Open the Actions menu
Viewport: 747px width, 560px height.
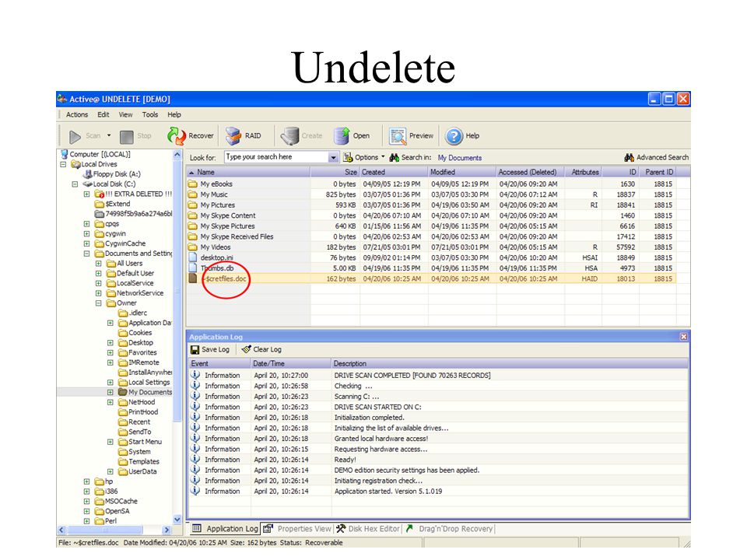point(77,115)
